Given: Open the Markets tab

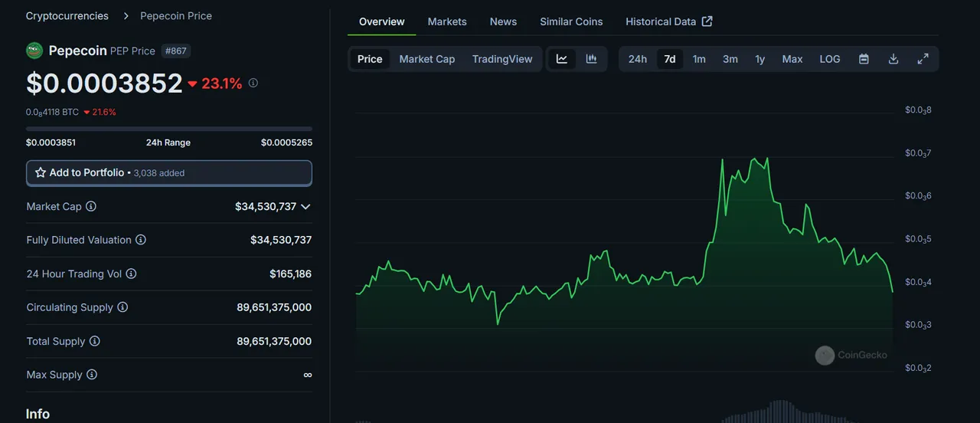Looking at the screenshot, I should click(447, 21).
